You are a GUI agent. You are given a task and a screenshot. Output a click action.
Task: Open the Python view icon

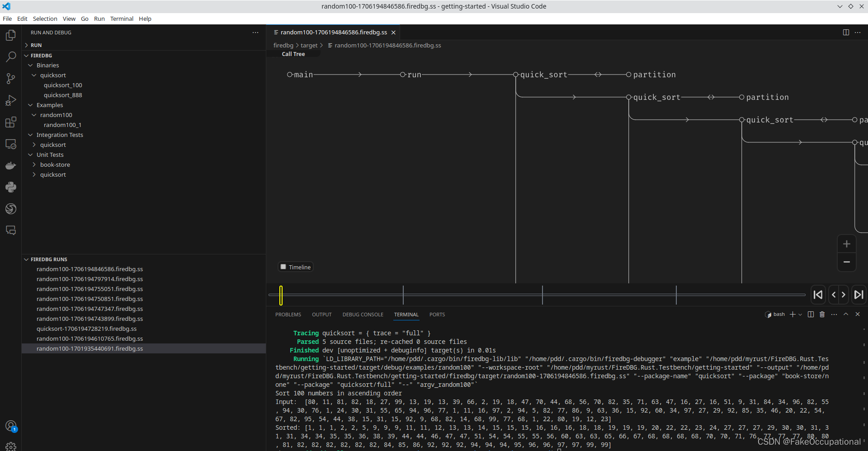11,187
